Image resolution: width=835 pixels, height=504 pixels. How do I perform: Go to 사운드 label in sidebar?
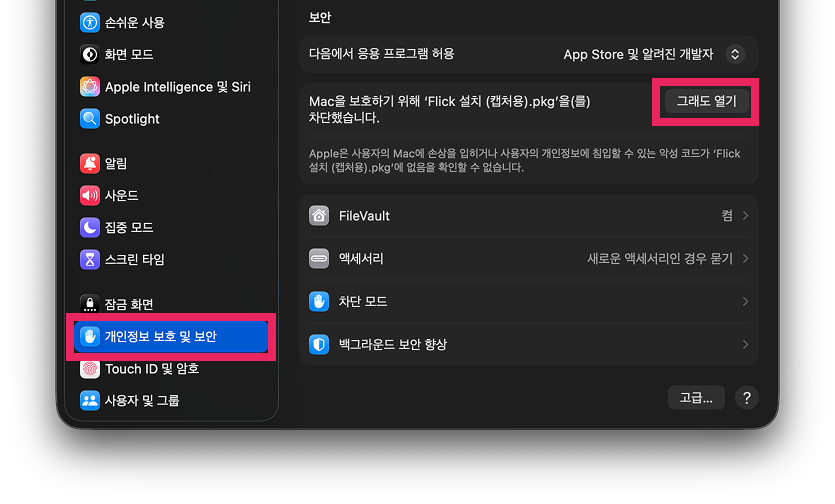click(x=121, y=196)
